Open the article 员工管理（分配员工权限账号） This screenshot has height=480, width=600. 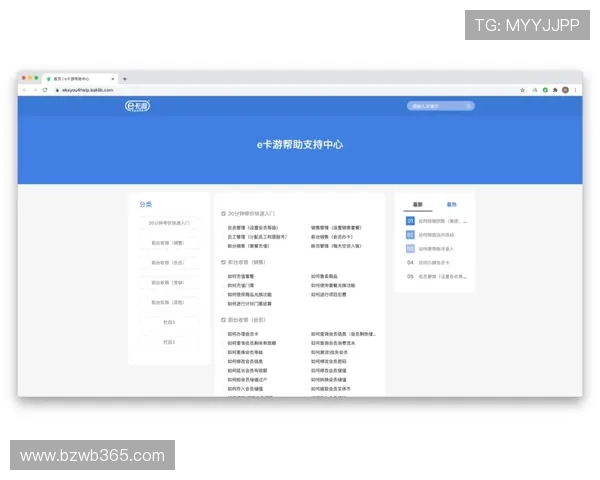[257, 237]
